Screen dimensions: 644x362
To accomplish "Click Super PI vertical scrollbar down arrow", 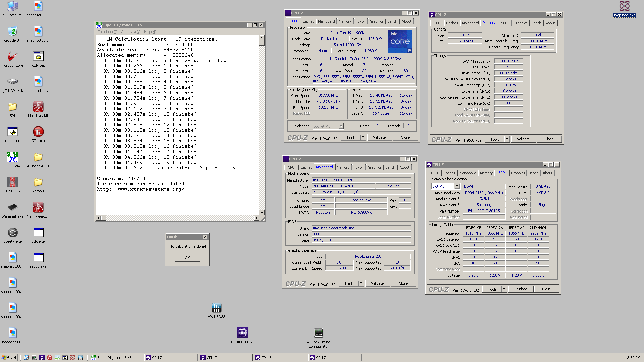I will (x=262, y=213).
